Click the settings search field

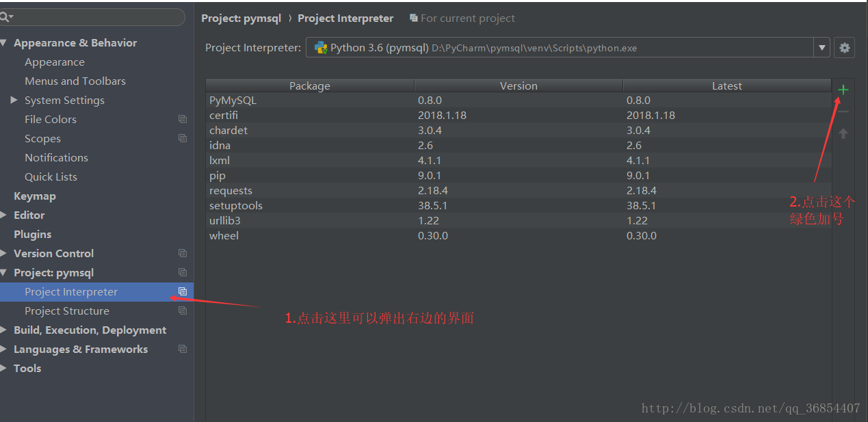tap(92, 16)
